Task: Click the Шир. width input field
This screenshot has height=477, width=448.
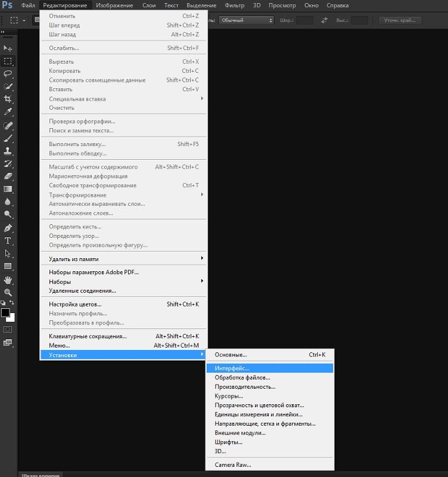Action: click(x=304, y=20)
